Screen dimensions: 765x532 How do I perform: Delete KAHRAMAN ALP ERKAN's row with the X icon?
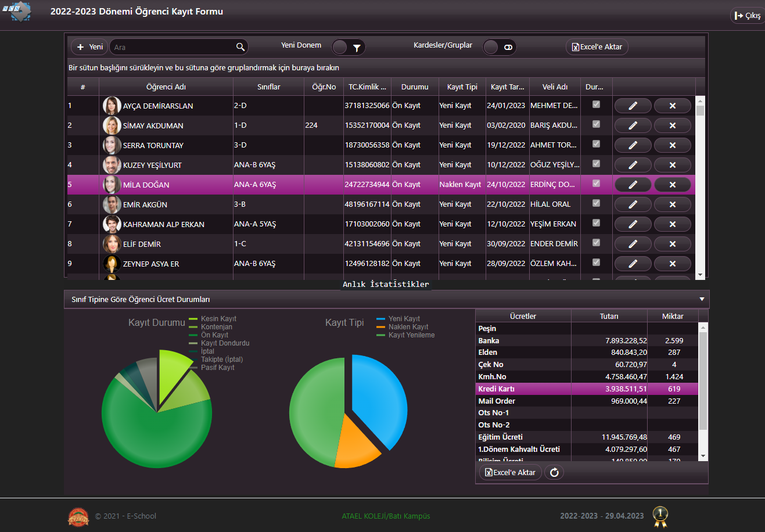point(672,224)
